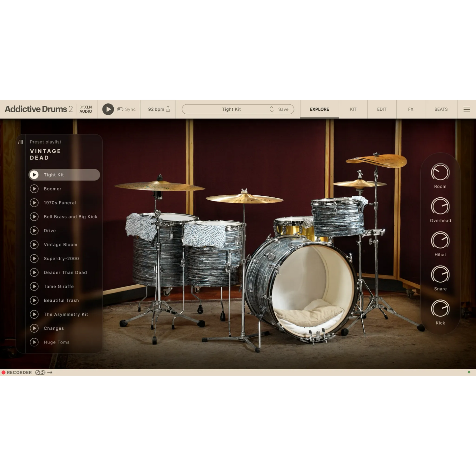Open the Tight Kit preset selector

click(231, 109)
